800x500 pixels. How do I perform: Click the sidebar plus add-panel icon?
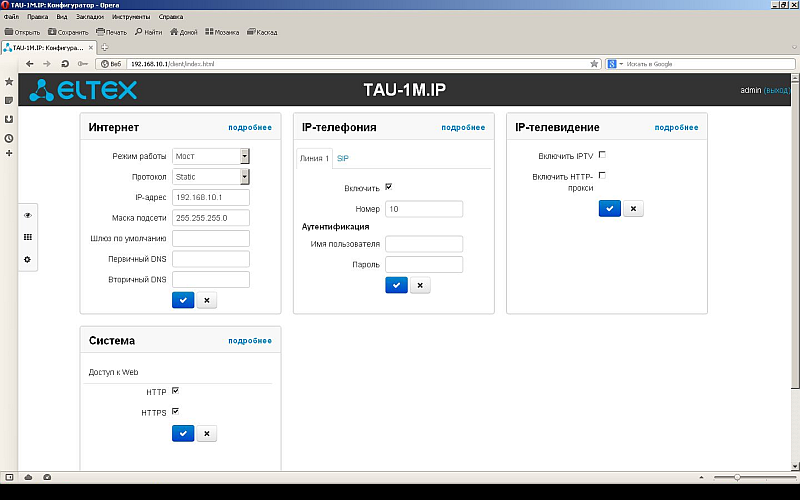[x=9, y=153]
